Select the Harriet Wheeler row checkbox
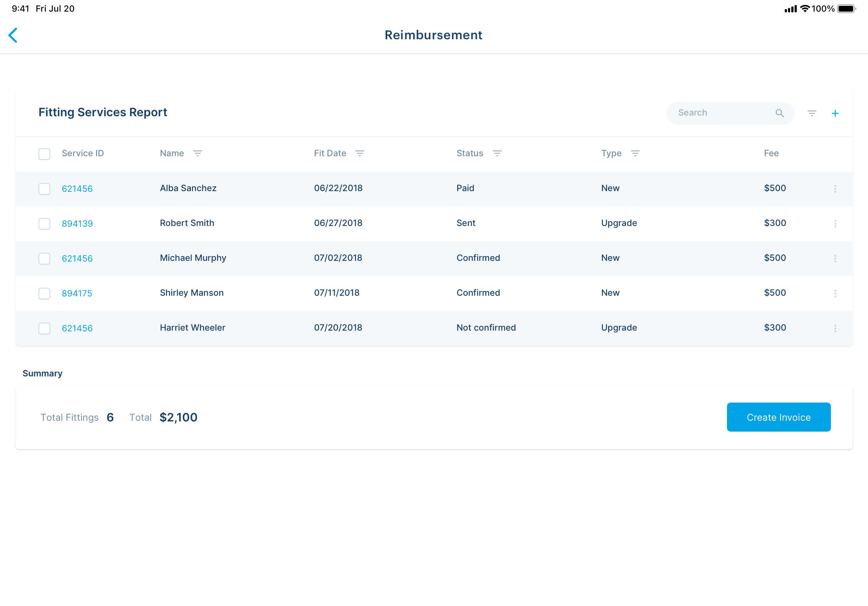This screenshot has width=868, height=606. click(x=44, y=328)
